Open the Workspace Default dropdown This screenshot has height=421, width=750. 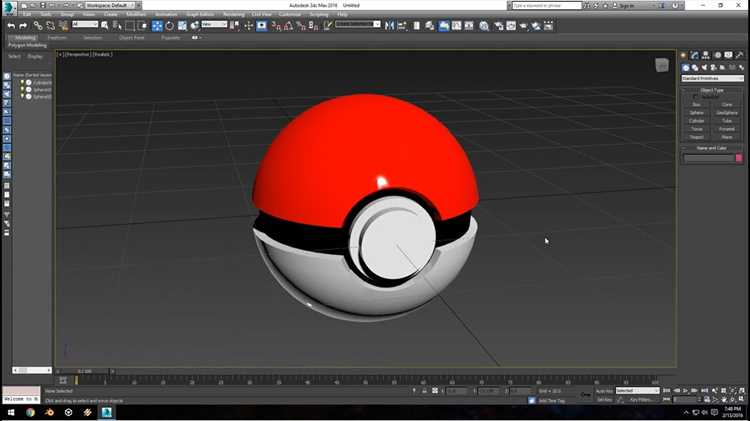tap(110, 5)
